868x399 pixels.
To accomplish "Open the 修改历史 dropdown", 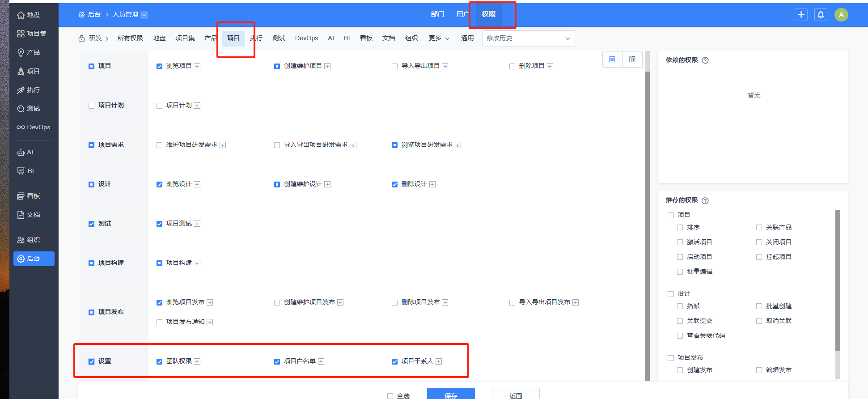I will click(528, 38).
